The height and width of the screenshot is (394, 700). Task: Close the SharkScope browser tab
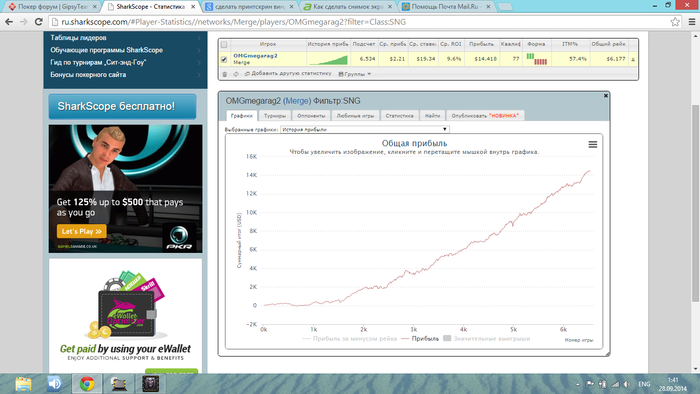tap(193, 7)
